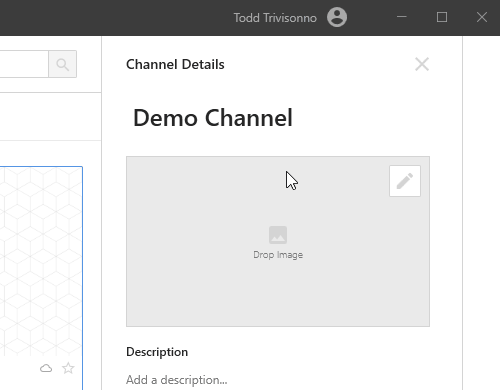The height and width of the screenshot is (390, 500).
Task: Maximize the application window
Action: pyautogui.click(x=442, y=17)
